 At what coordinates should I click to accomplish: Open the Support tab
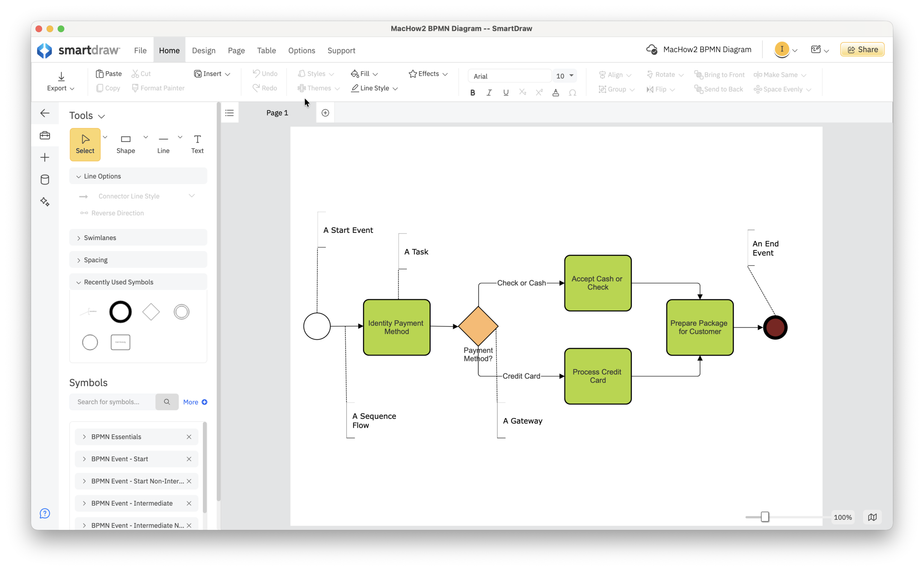click(341, 50)
